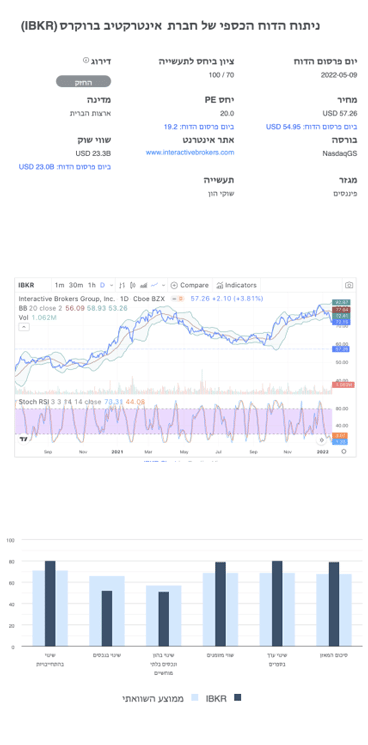Click the rating info icon beside דירוג
368x745 pixels.
pos(85,60)
